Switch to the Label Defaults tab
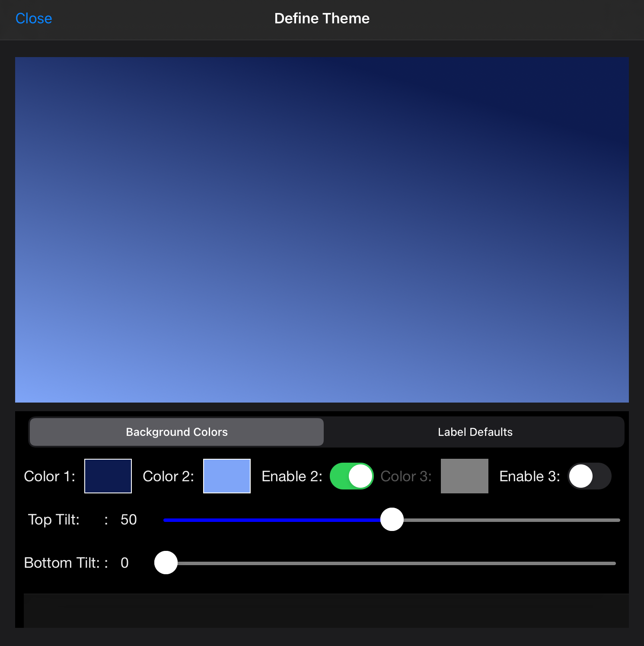Image resolution: width=644 pixels, height=646 pixels. (475, 432)
